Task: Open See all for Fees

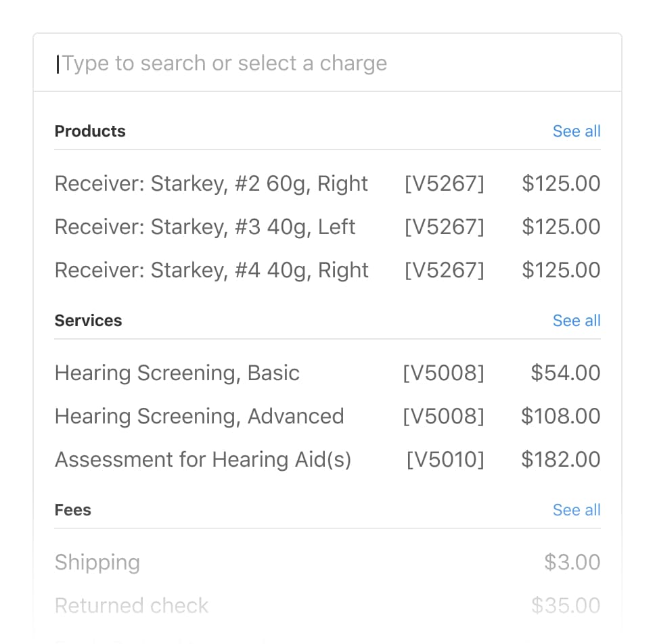Action: pos(577,510)
